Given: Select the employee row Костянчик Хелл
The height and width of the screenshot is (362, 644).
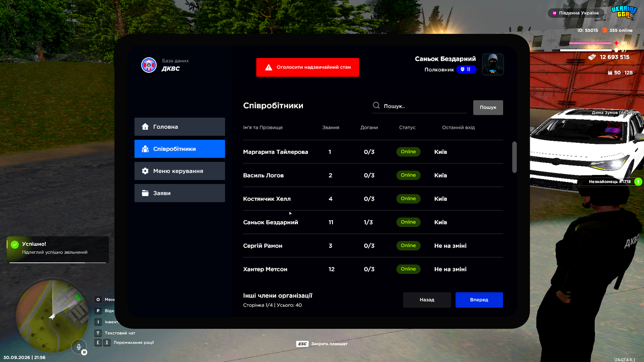Looking at the screenshot, I should click(373, 199).
